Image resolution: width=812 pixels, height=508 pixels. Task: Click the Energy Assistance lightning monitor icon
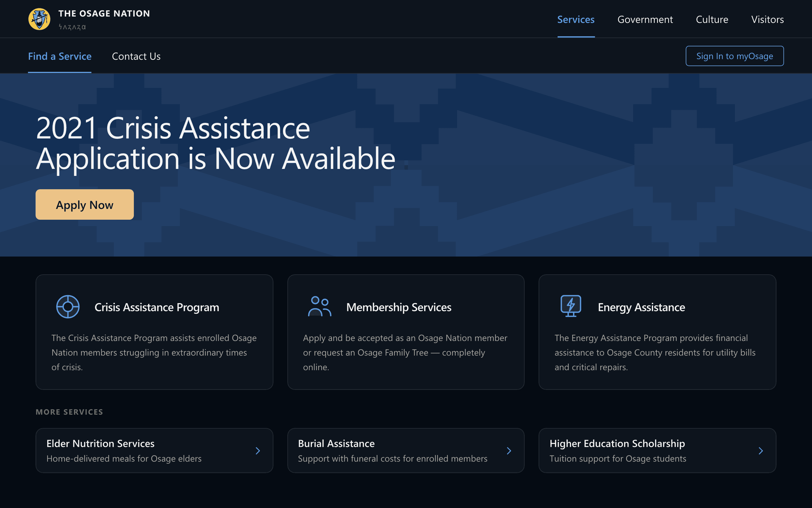[x=571, y=306]
